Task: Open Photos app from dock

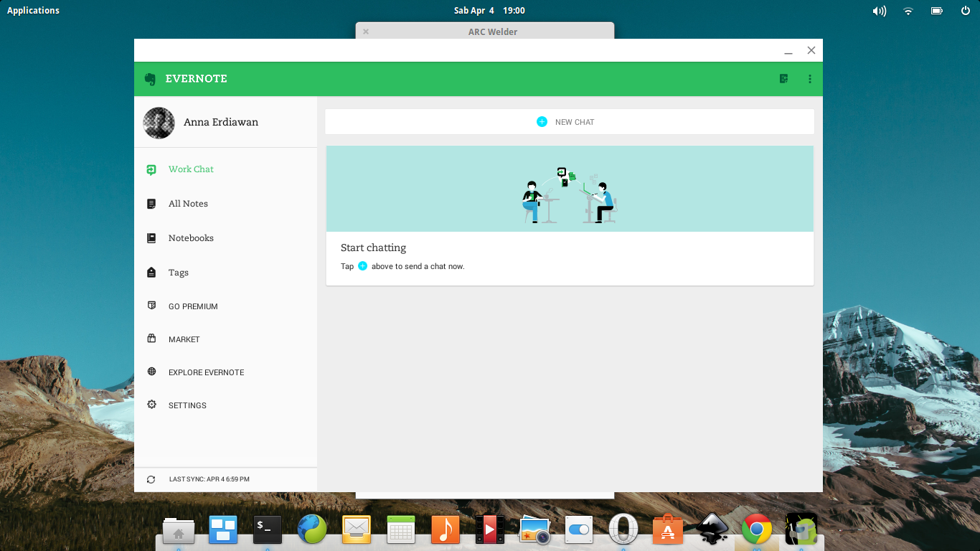Action: coord(534,529)
